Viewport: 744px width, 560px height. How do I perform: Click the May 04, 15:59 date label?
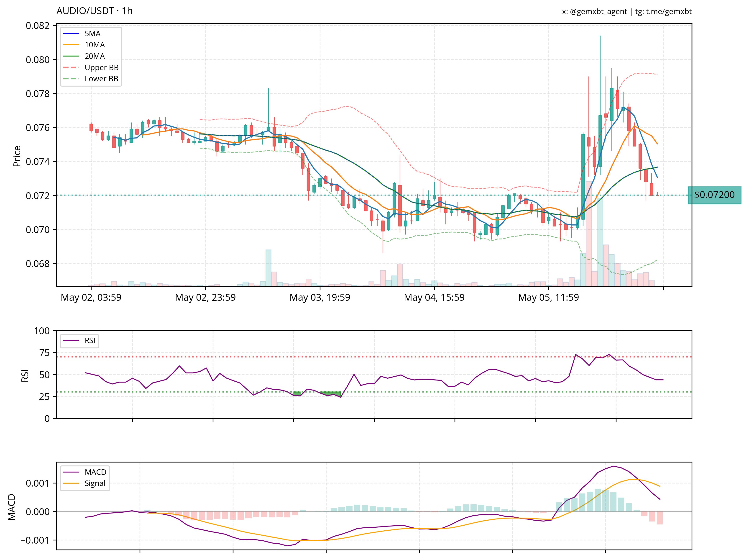434,298
